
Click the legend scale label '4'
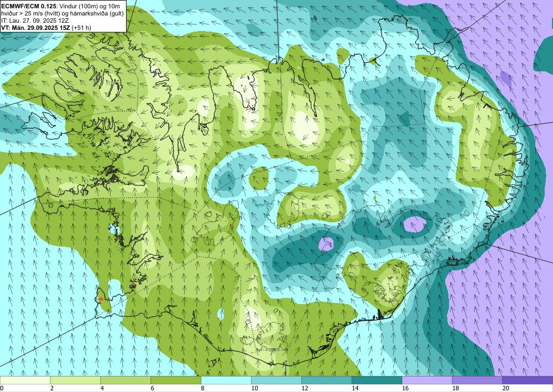102,389
